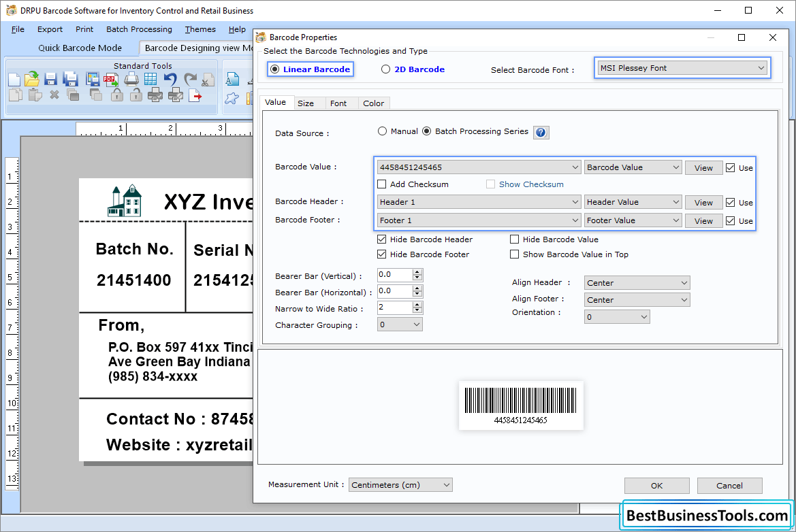
Task: Open an existing barcode file
Action: coord(31,78)
